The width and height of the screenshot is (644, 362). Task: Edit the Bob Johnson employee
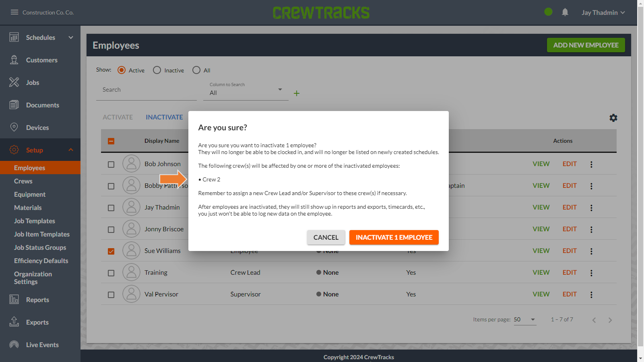point(570,164)
